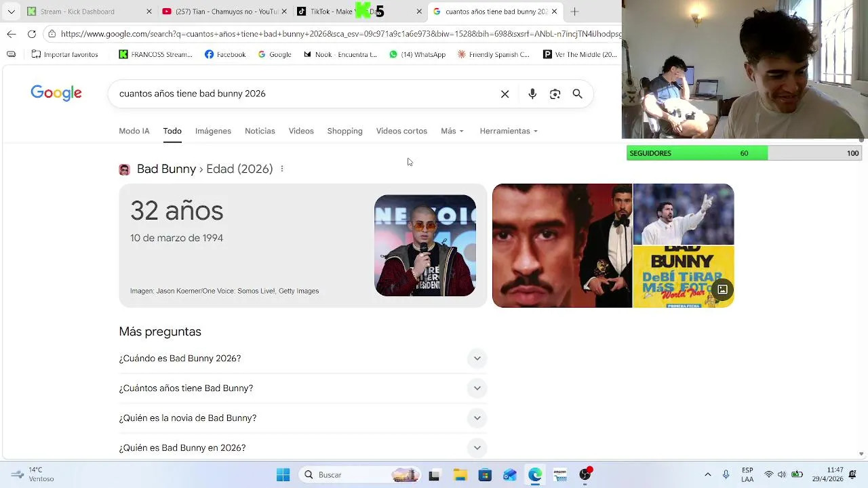The width and height of the screenshot is (868, 488).
Task: Click the Seguidores progress bar in overlay
Action: point(744,153)
